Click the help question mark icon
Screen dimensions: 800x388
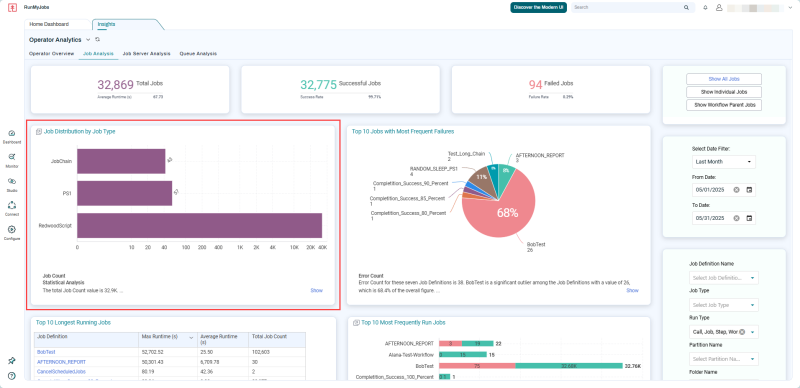(12, 376)
